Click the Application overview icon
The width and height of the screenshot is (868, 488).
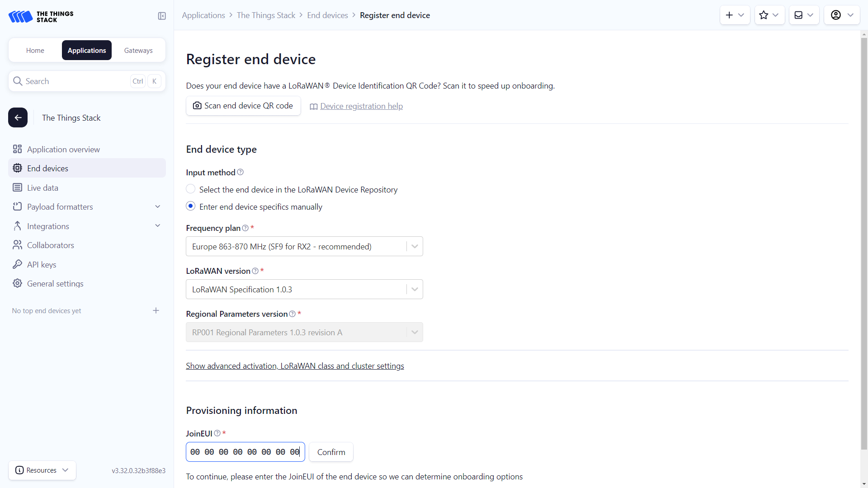click(17, 149)
